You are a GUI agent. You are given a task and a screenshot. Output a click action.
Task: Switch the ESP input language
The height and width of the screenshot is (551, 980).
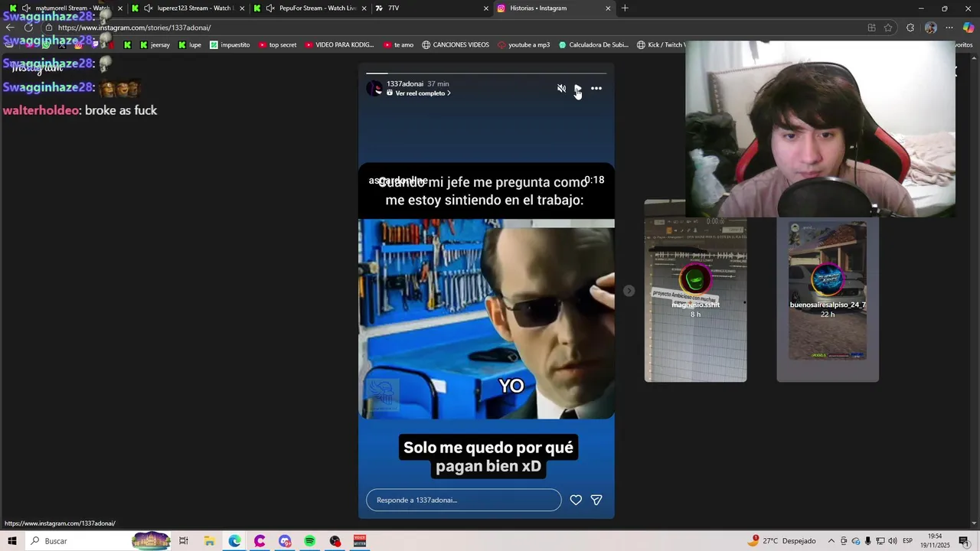tap(907, 541)
